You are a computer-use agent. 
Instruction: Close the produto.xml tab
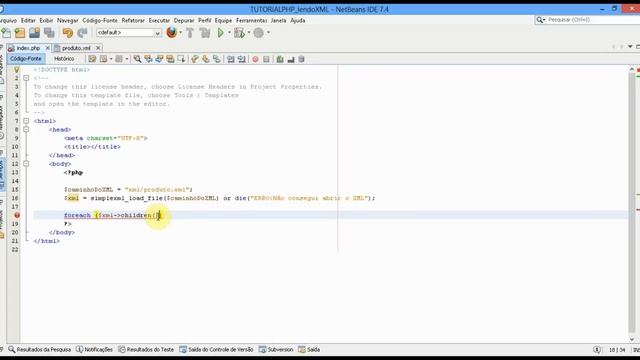(98, 48)
